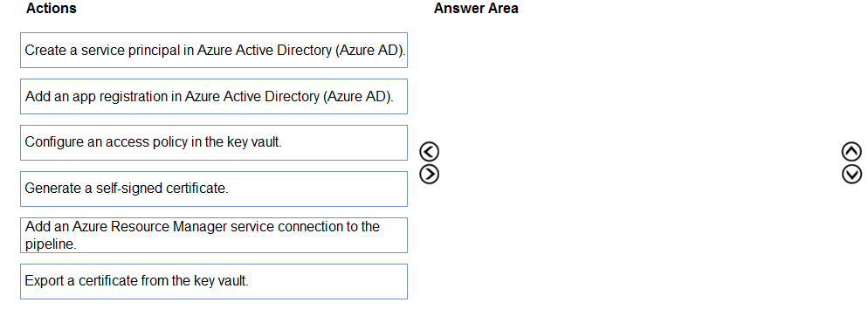Click the word pipeline in service connection box

tap(49, 244)
